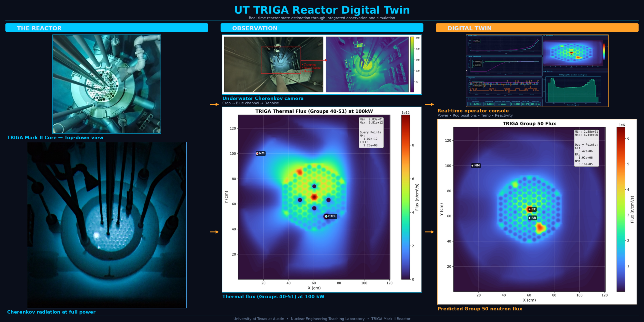Click the Total Reactivity dollar readout in Live Parameters
The width and height of the screenshot is (644, 322).
tap(475, 104)
